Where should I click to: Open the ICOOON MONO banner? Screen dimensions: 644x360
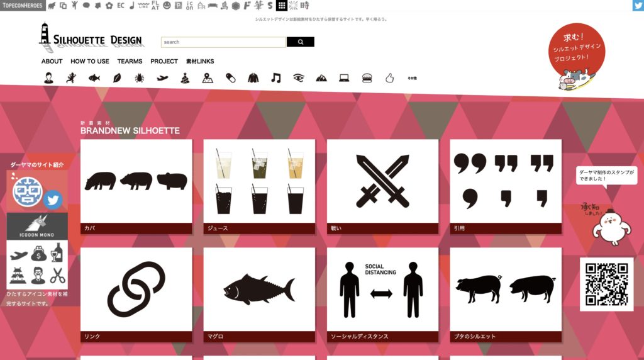(37, 226)
